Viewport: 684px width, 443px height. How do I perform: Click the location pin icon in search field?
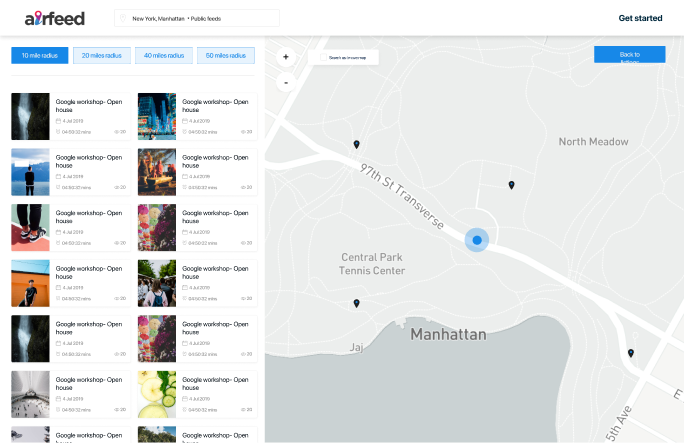(x=123, y=18)
